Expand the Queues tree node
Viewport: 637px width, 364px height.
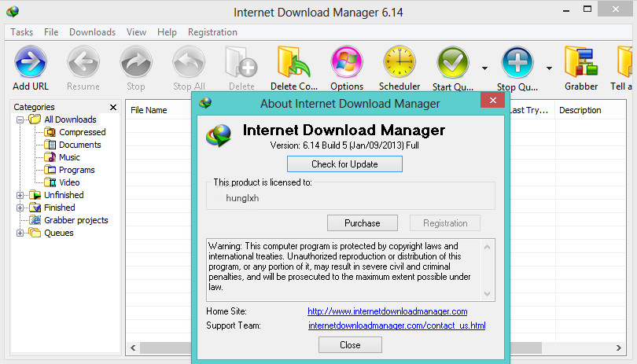click(x=20, y=233)
